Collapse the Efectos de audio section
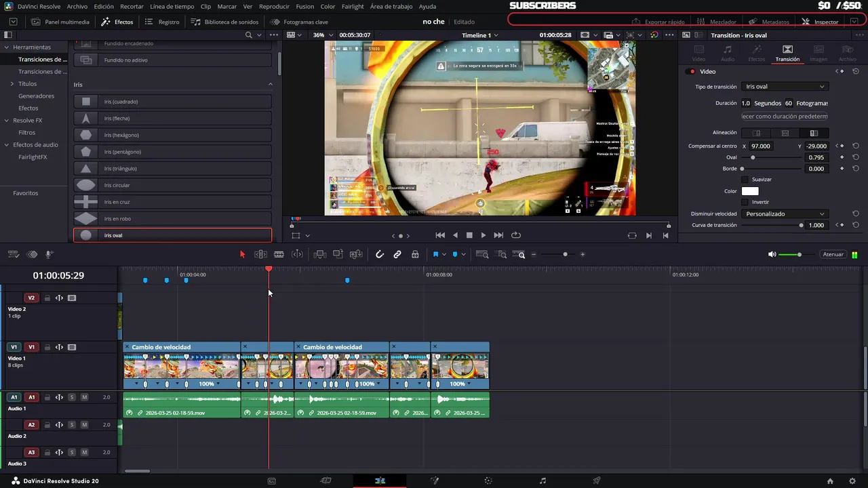 [6, 145]
